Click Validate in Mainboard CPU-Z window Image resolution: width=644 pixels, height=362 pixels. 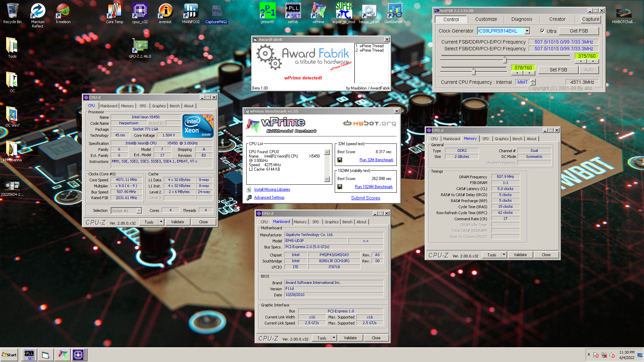click(x=350, y=338)
